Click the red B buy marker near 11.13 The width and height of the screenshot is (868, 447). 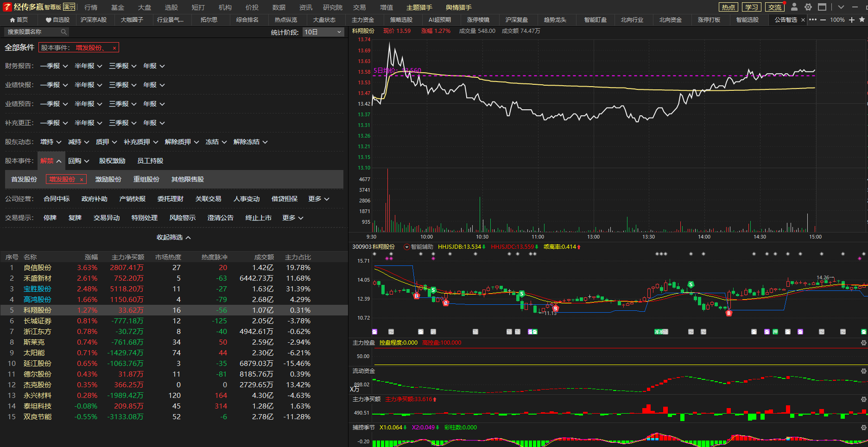click(556, 308)
